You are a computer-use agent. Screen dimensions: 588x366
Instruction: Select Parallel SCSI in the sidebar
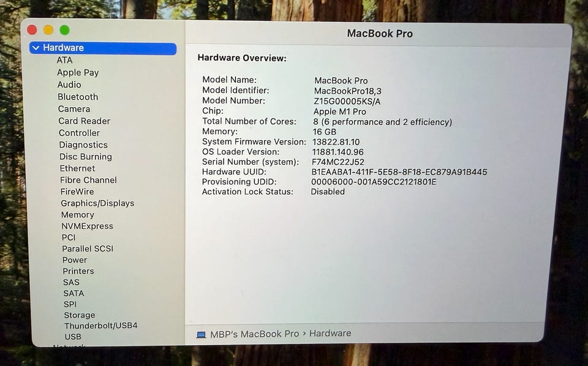tap(88, 248)
